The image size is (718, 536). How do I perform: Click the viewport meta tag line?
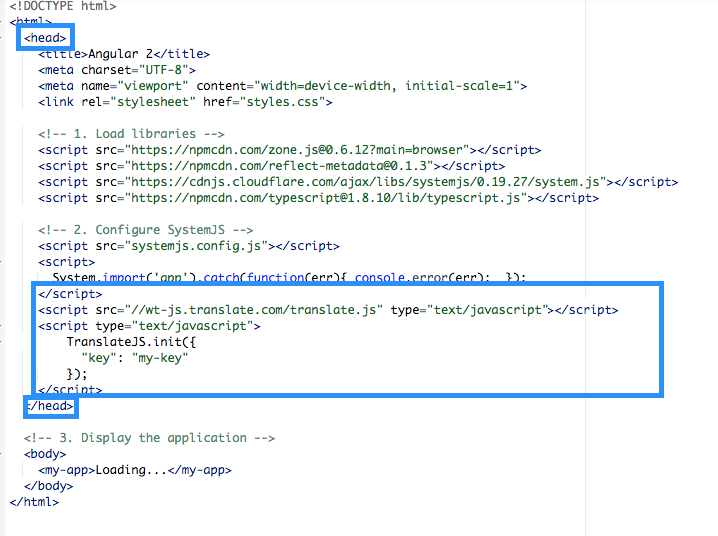click(282, 86)
